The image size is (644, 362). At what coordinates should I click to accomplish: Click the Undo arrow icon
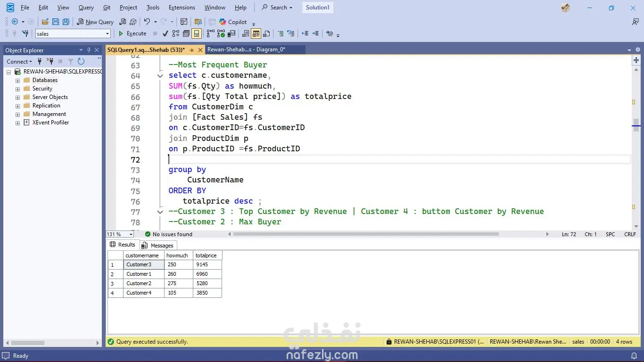(x=147, y=22)
